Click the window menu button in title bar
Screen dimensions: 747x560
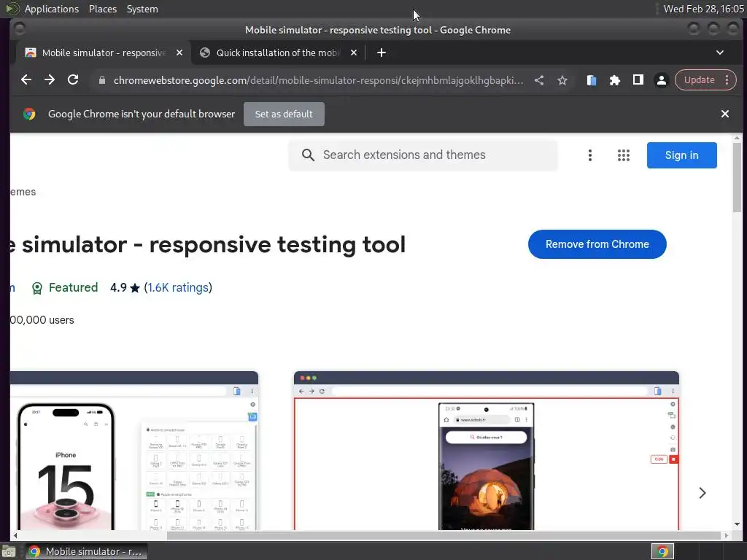click(20, 29)
